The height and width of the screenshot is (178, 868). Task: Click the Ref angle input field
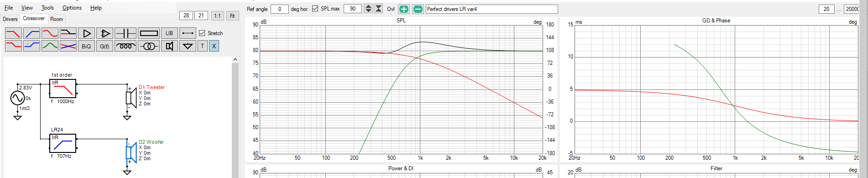click(279, 9)
